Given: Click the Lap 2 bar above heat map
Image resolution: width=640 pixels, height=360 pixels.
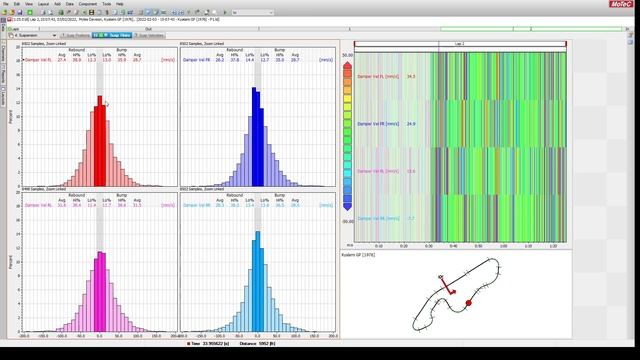Looking at the screenshot, I should [x=460, y=44].
